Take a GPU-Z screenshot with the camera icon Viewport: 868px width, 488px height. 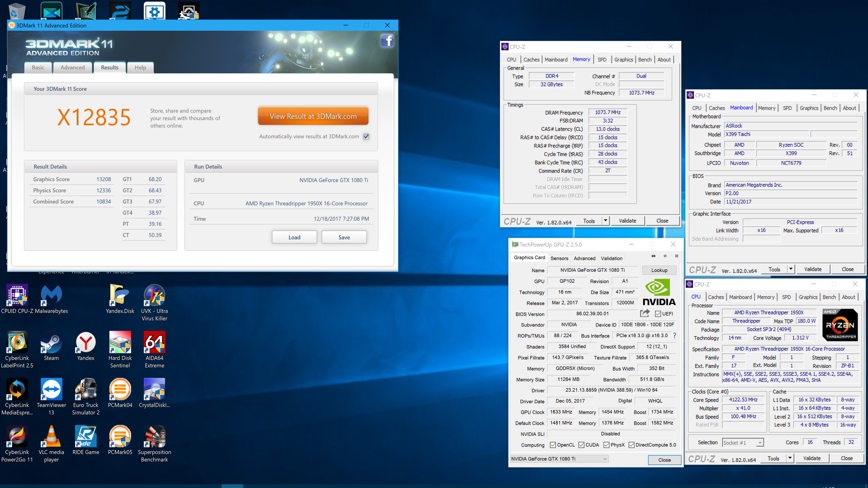[x=653, y=256]
